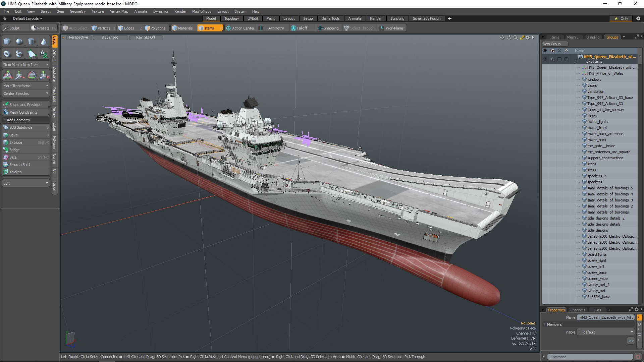Toggle Symmetry mode
Viewport: 644px width, 362px height.
click(272, 28)
